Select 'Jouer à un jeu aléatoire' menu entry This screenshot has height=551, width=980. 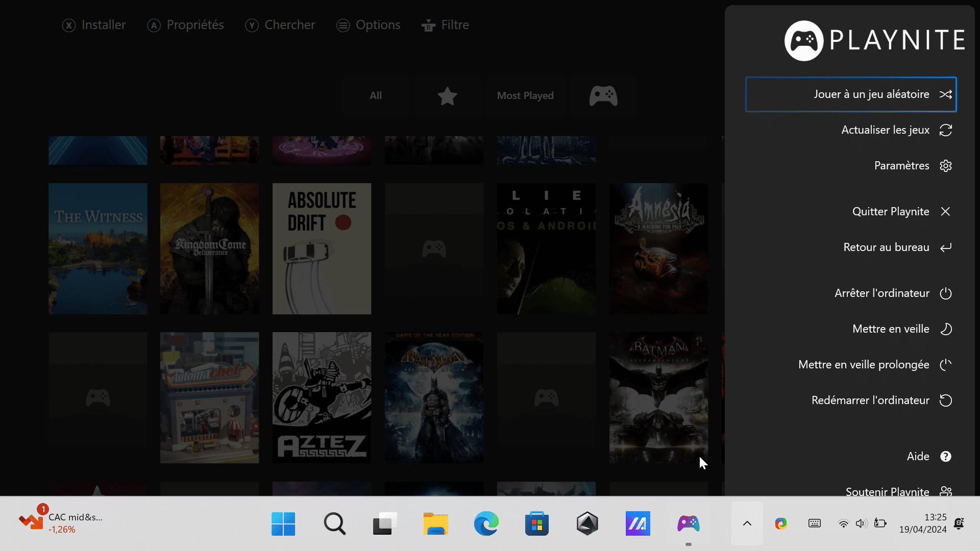click(x=851, y=94)
